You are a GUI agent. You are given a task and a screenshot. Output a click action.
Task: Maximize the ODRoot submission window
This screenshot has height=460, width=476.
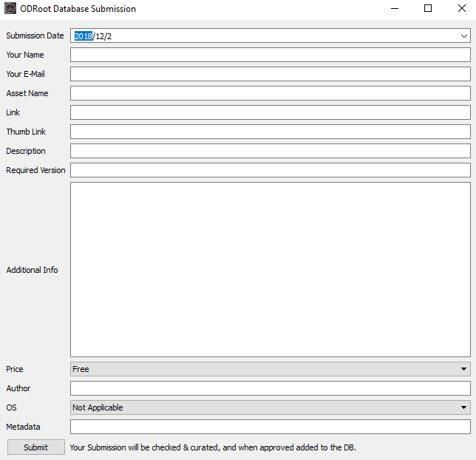(x=428, y=9)
